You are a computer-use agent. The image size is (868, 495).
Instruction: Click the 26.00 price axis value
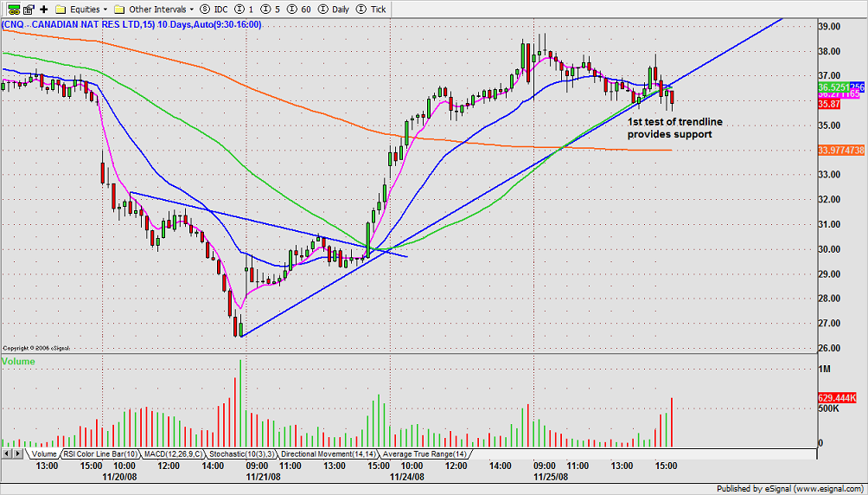pyautogui.click(x=830, y=348)
